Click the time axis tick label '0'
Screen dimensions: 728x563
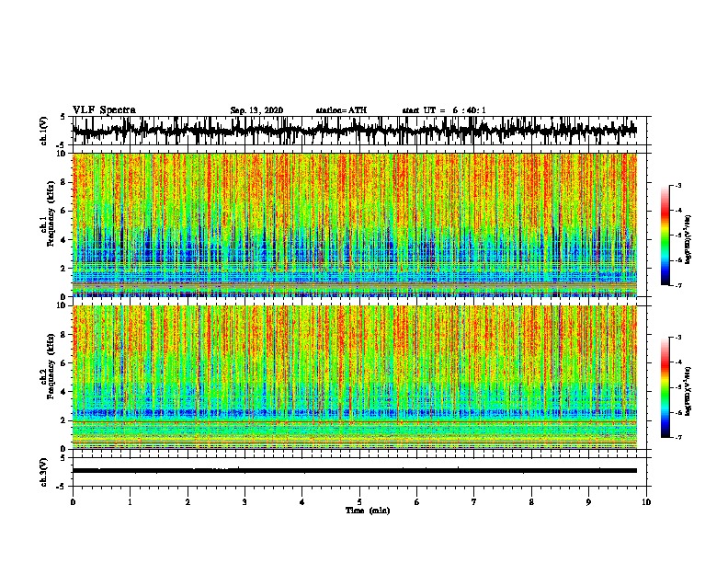coord(73,502)
